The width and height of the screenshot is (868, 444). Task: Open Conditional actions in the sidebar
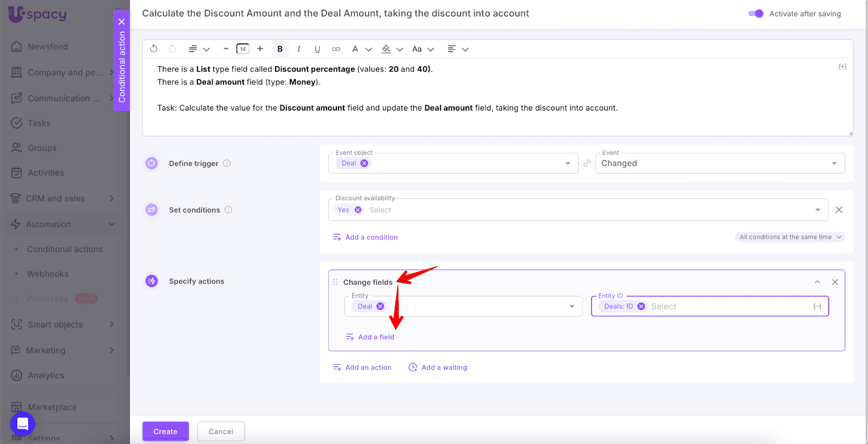[65, 249]
